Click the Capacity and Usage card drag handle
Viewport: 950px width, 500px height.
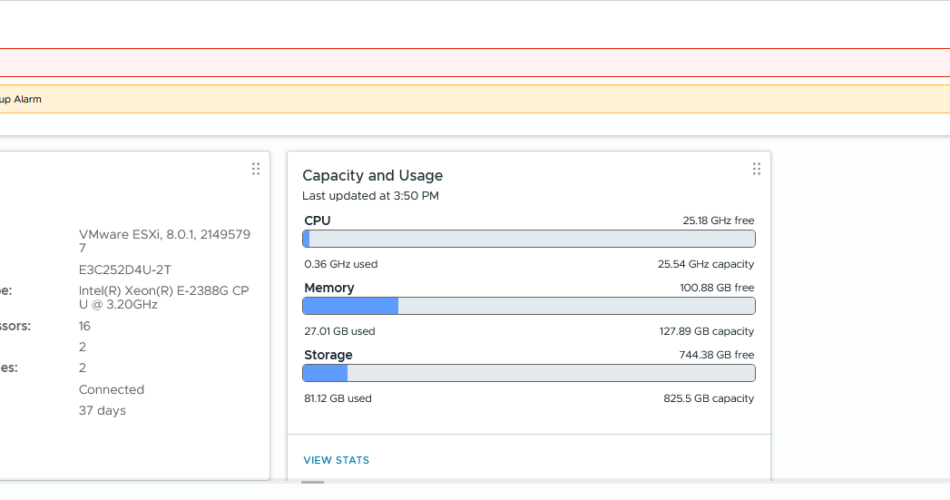click(x=756, y=169)
